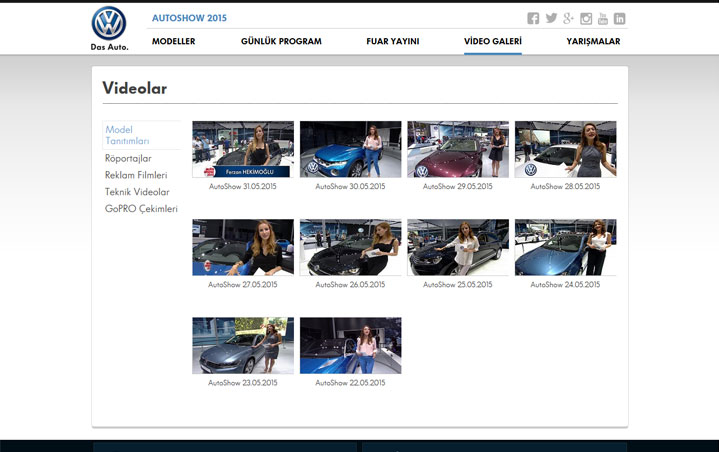Play the AutoShow 23.05.2015 video thumbnail
This screenshot has height=452, width=719.
[243, 346]
